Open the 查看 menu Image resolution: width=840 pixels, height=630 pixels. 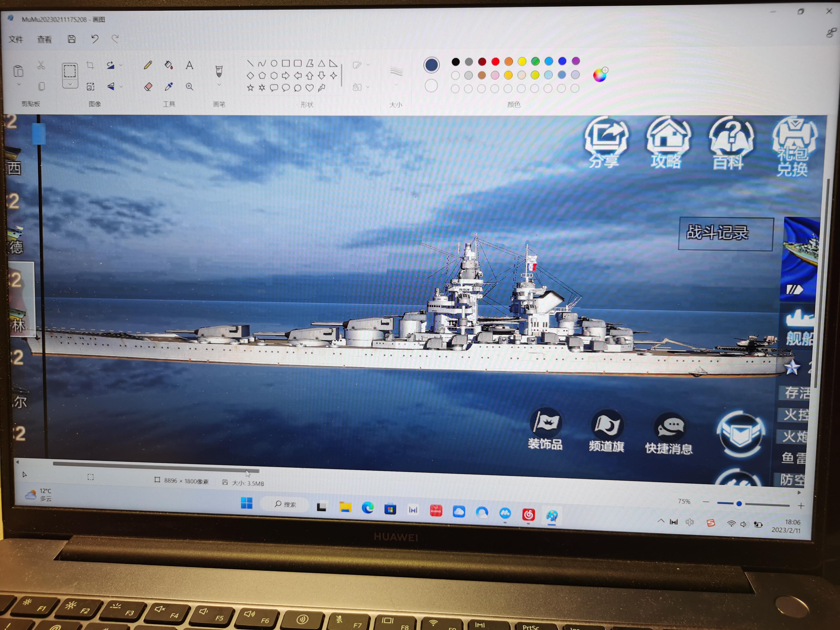tap(44, 39)
